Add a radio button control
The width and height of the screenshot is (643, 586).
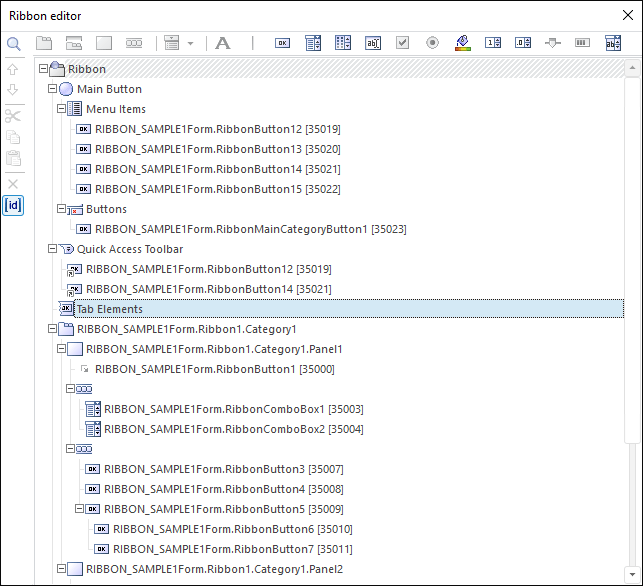pos(433,43)
